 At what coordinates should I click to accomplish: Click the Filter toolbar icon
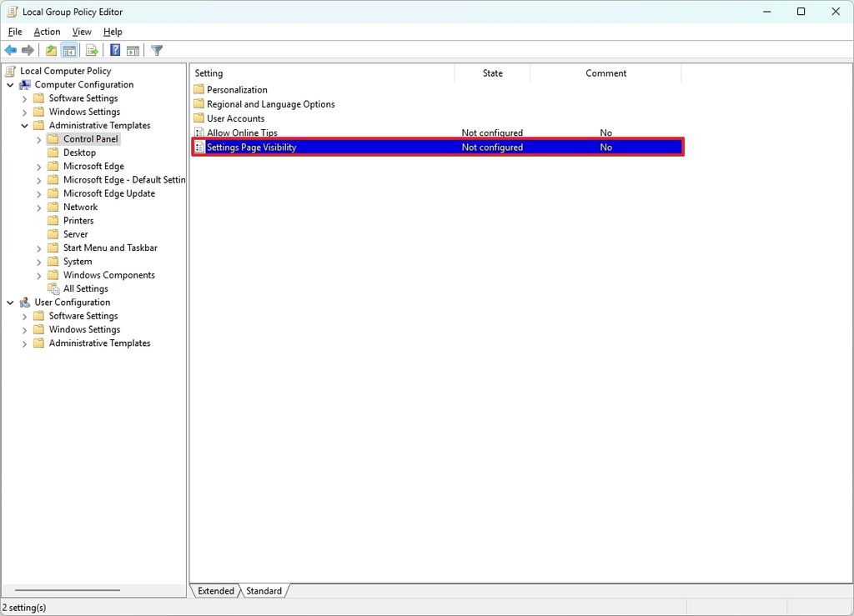[156, 50]
